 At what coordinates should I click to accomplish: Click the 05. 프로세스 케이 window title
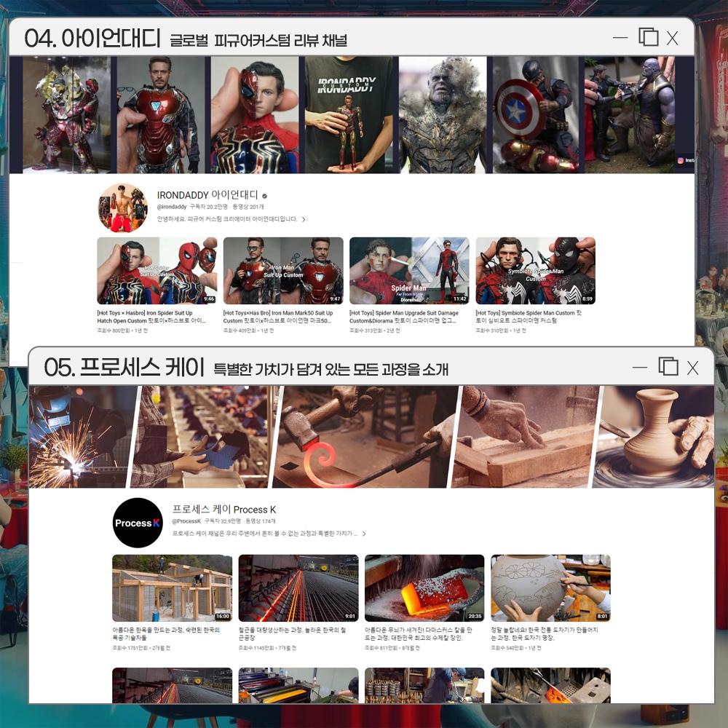[124, 367]
